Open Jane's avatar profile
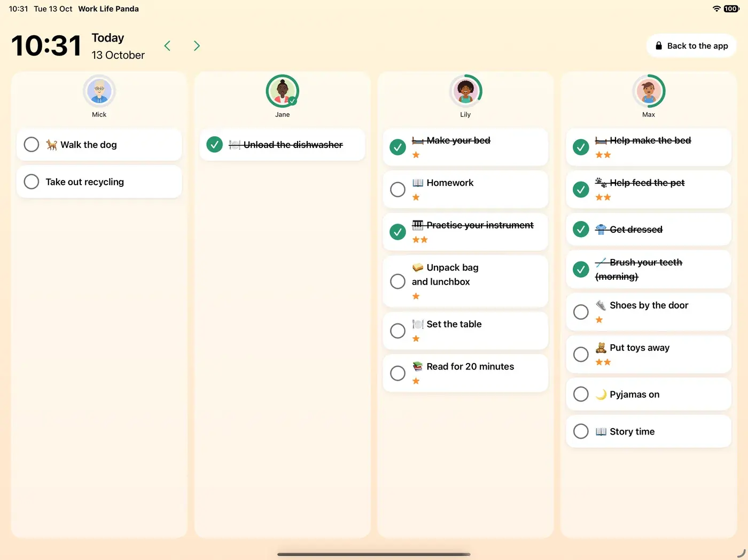The width and height of the screenshot is (748, 560). click(x=283, y=91)
